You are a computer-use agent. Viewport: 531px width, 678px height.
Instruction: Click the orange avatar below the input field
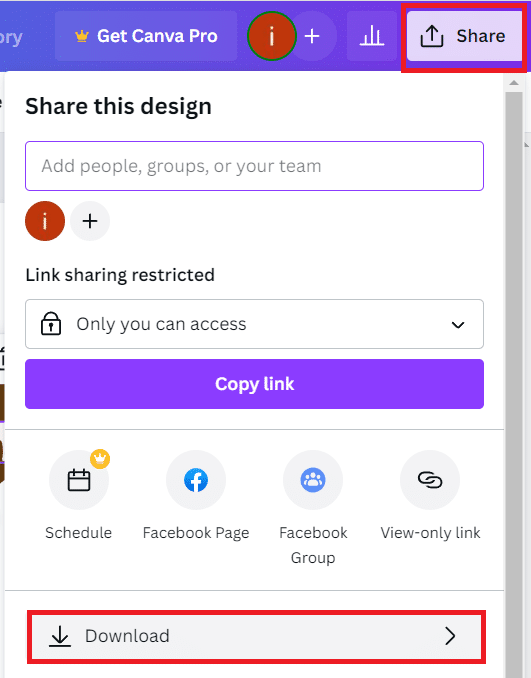(45, 221)
